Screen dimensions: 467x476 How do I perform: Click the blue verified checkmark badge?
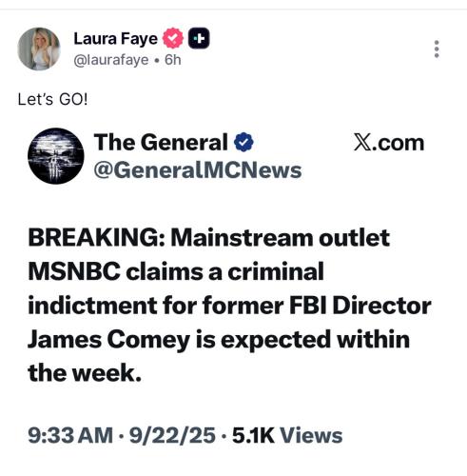[243, 142]
